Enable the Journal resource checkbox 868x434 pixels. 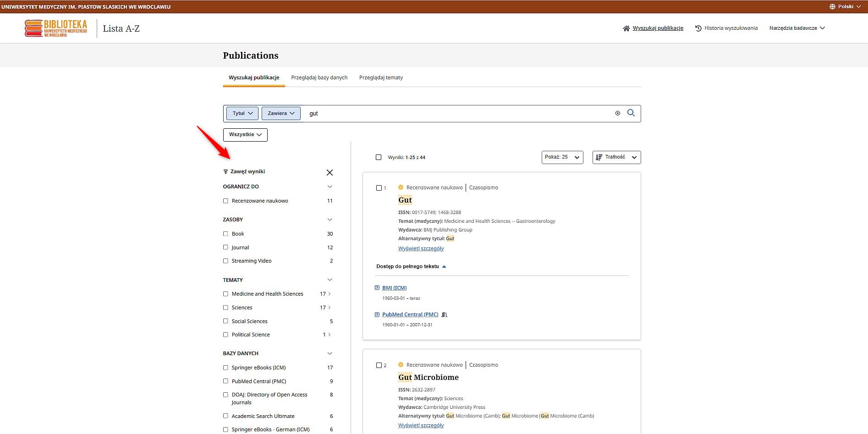[x=225, y=247]
